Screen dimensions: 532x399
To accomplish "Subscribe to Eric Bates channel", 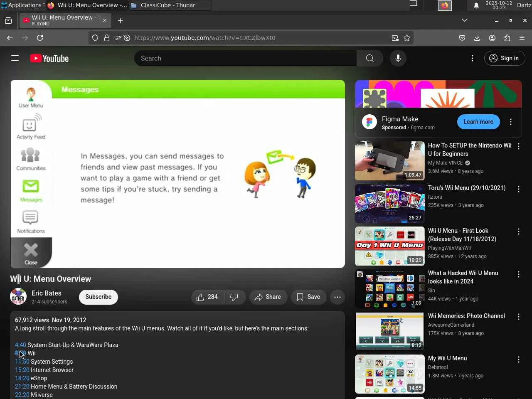I will pos(99,297).
